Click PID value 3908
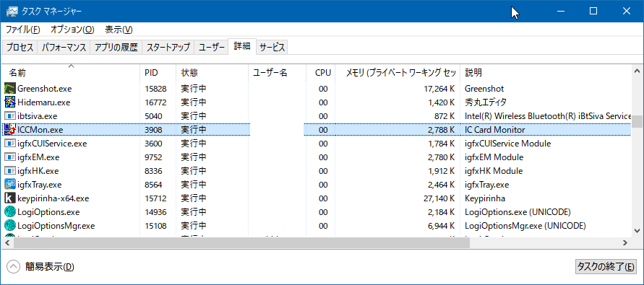The height and width of the screenshot is (285, 644). [x=154, y=130]
